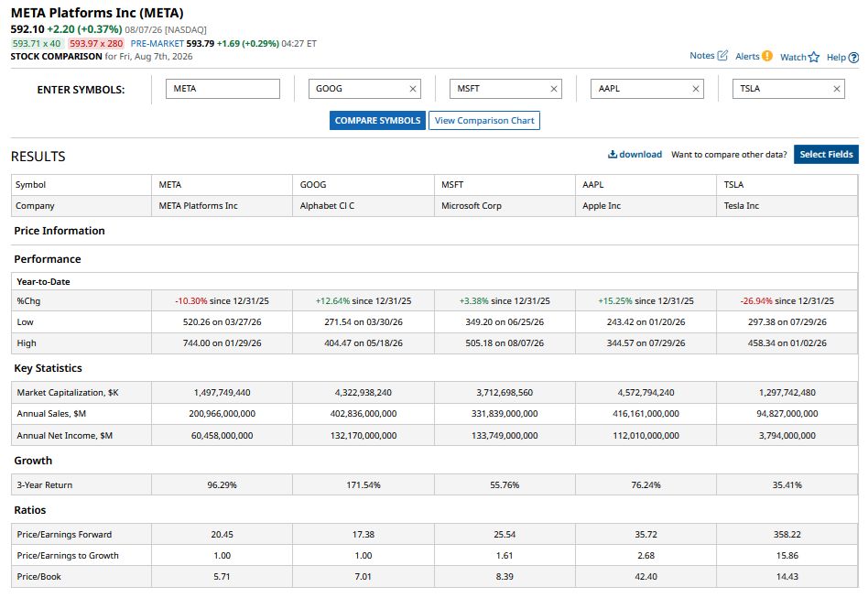The width and height of the screenshot is (868, 598).
Task: Click META's low 520.26 on 03/27/26
Action: 222,321
